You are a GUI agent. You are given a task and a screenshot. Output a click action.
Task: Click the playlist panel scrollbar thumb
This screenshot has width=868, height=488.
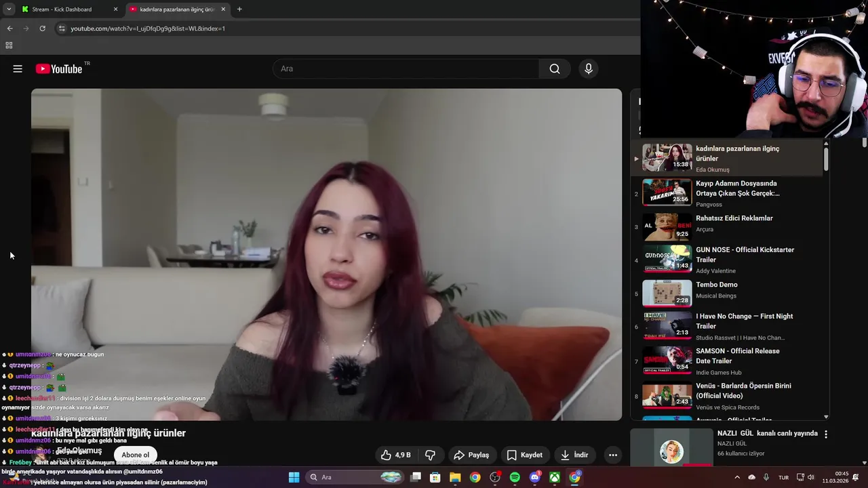point(826,159)
